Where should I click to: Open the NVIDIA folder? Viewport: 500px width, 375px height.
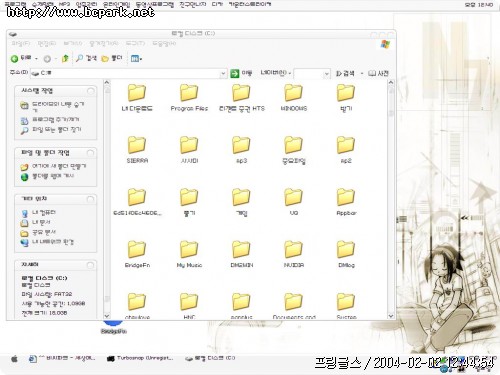coord(293,254)
